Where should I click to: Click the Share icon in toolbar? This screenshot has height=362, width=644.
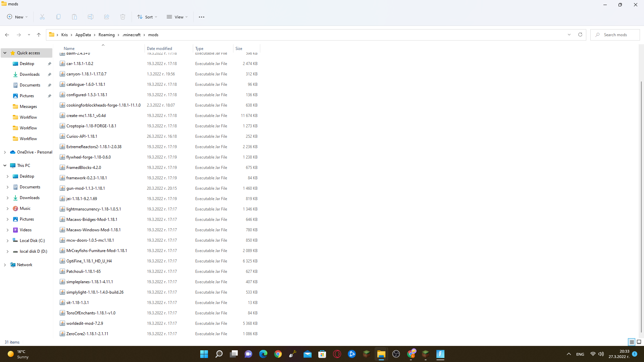(107, 17)
